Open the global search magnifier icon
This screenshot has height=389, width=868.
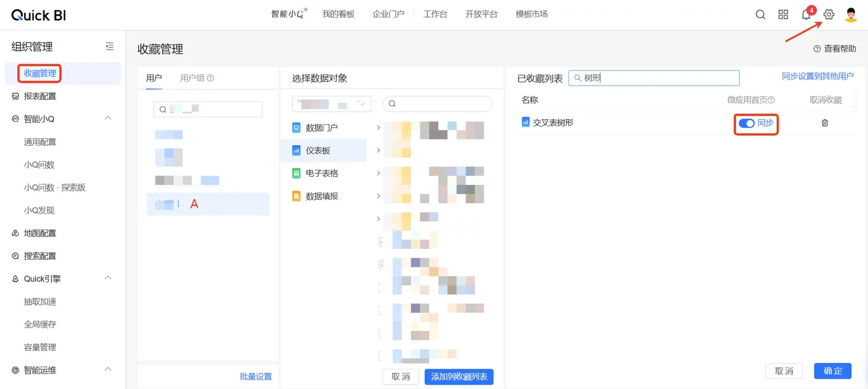point(760,15)
